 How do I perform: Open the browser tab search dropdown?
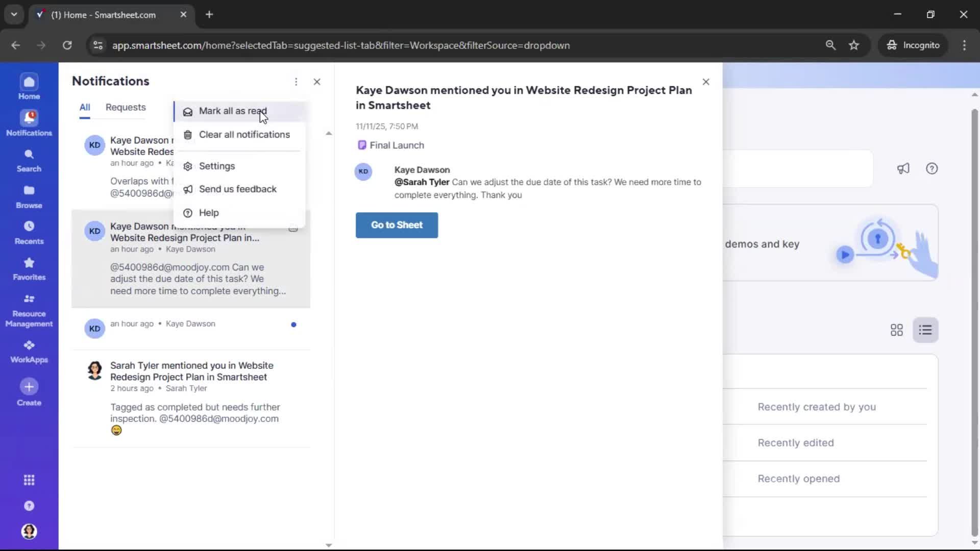14,14
